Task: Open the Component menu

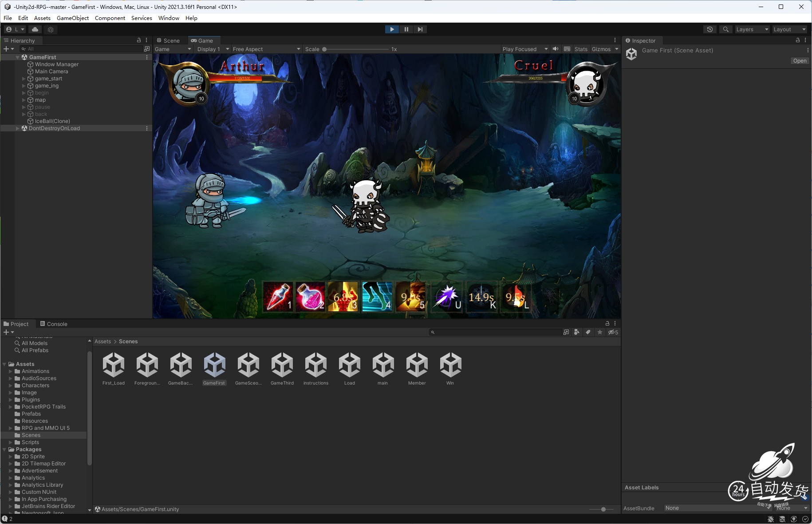Action: (x=110, y=18)
